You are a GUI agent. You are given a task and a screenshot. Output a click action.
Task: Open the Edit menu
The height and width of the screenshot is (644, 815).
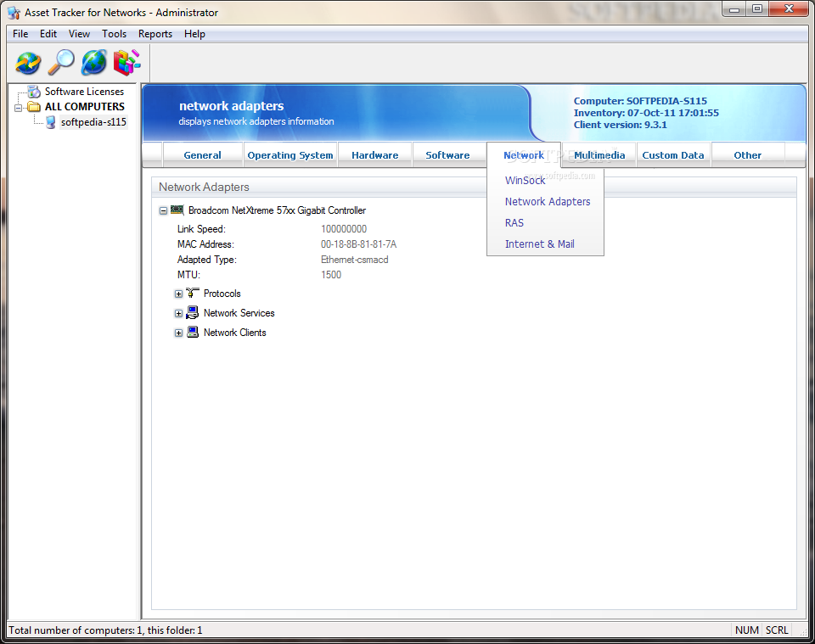48,34
